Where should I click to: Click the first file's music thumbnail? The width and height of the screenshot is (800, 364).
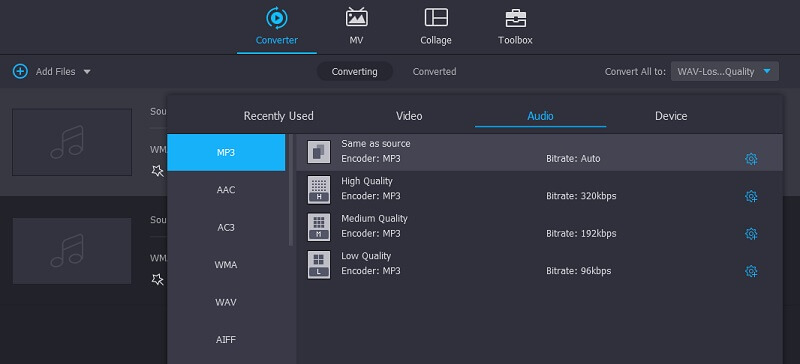72,142
